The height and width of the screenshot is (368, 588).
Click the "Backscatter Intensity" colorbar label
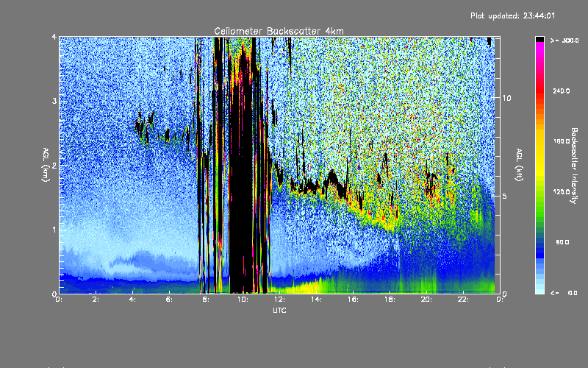(x=574, y=166)
